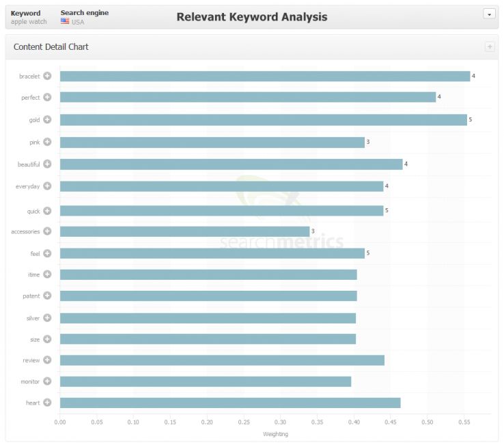504x447 pixels.
Task: Click plus icon next to perfect
Action: point(47,97)
